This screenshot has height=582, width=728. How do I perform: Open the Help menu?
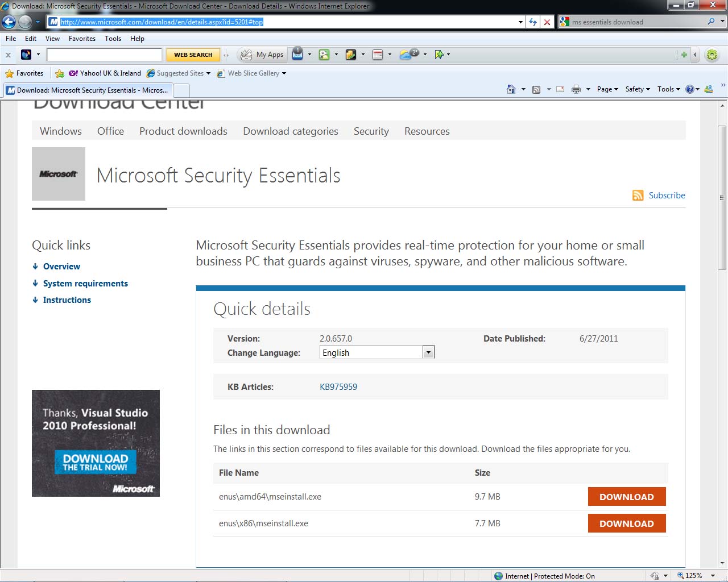[137, 39]
